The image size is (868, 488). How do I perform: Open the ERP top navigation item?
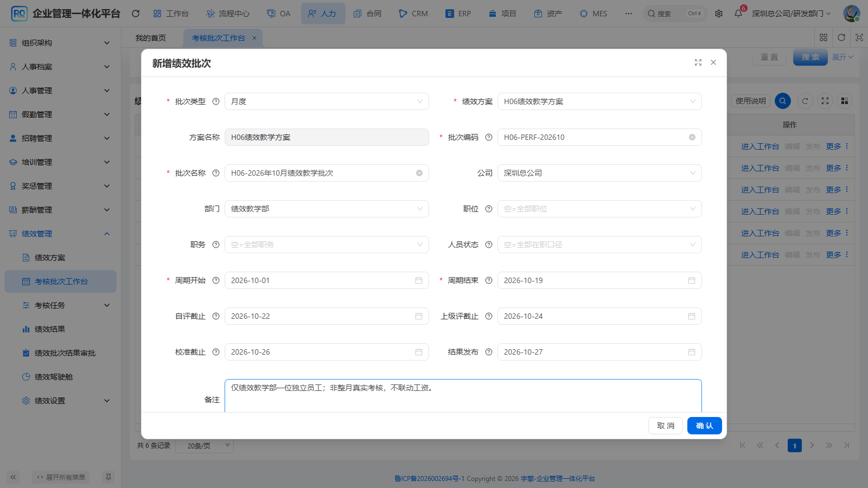tap(458, 14)
